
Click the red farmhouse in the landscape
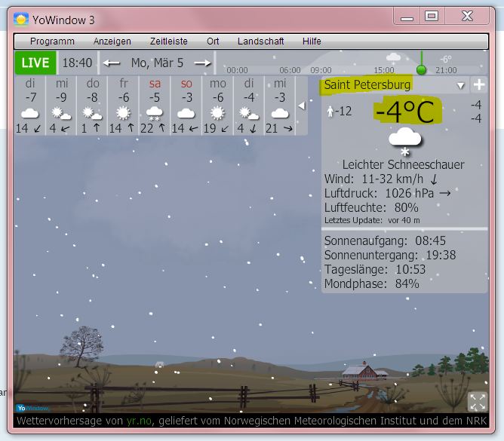[x=365, y=372]
